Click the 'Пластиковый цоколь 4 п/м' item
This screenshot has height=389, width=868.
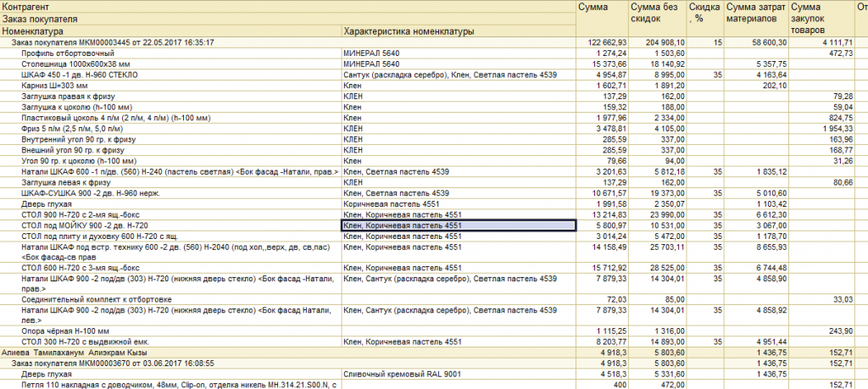point(116,118)
